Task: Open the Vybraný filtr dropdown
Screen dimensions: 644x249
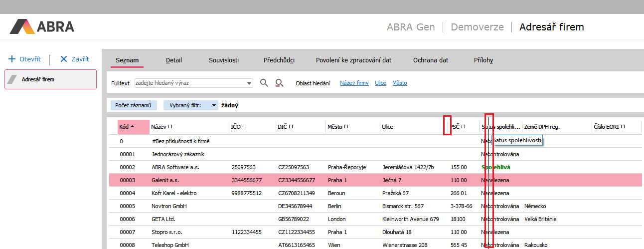Action: click(x=214, y=105)
